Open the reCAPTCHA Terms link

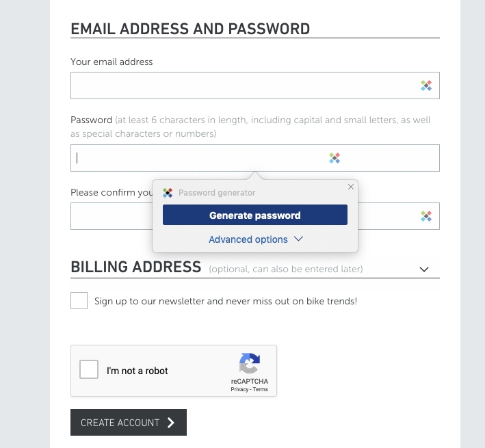(x=260, y=390)
